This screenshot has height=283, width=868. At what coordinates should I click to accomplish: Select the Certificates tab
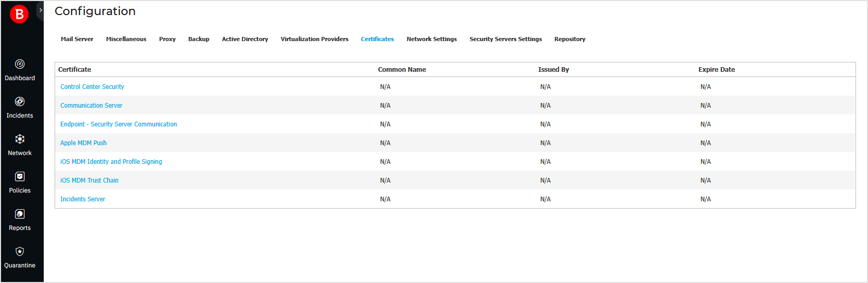(378, 39)
